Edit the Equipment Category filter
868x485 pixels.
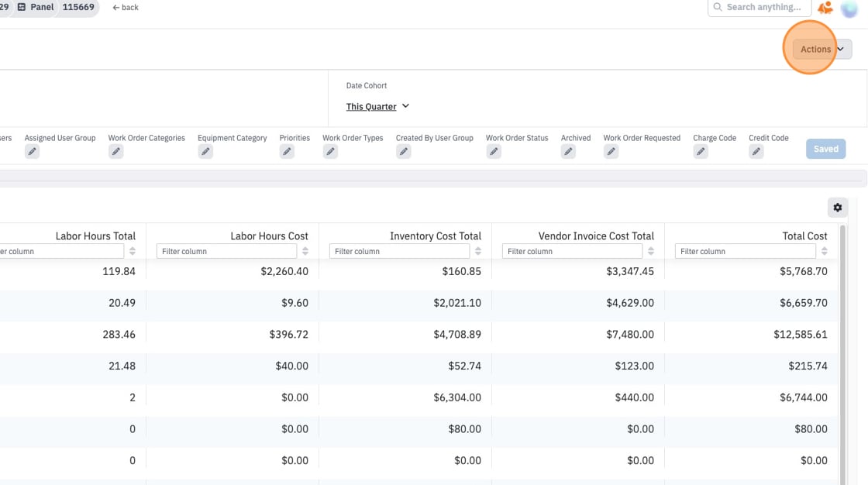[205, 152]
